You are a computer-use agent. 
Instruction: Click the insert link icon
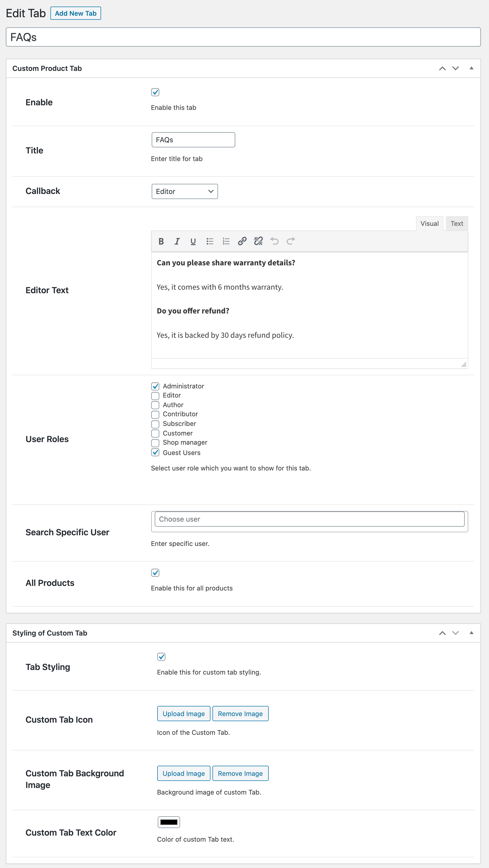[242, 241]
